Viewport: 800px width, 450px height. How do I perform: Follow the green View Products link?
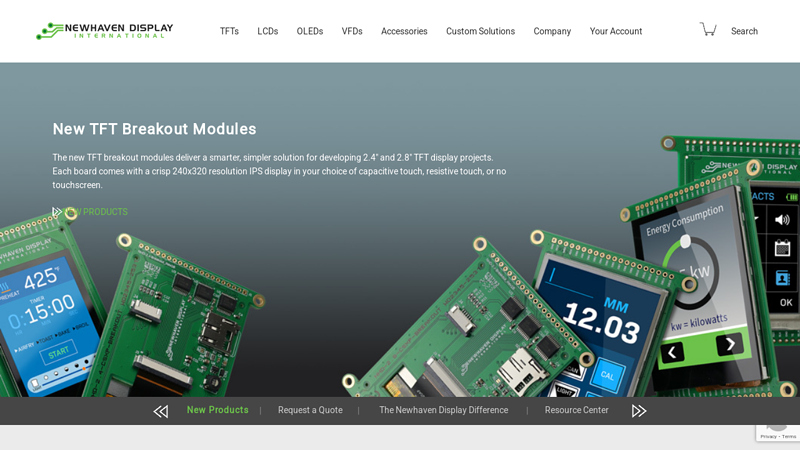click(x=97, y=212)
